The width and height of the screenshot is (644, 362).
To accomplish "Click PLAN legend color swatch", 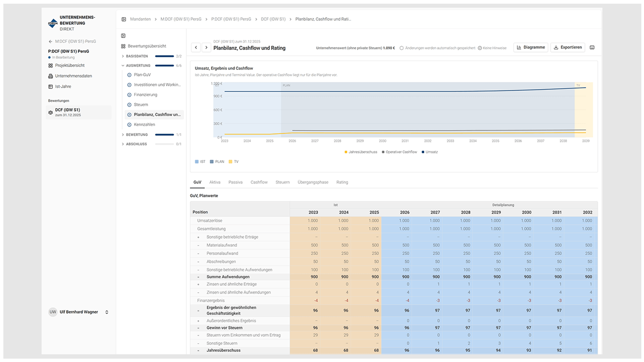I will click(212, 162).
